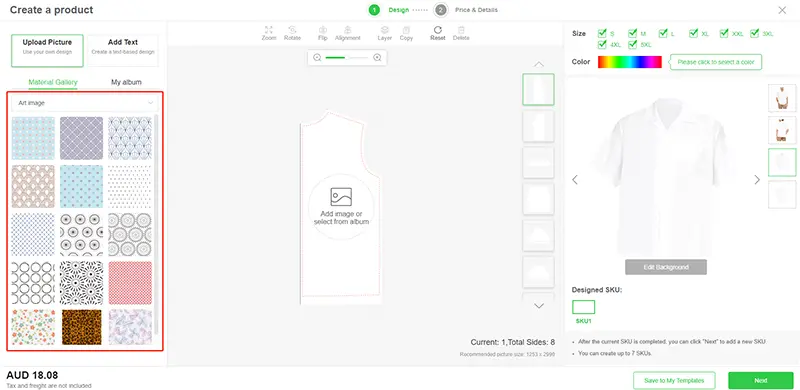
Task: Toggle the XXL size checkbox
Action: click(x=724, y=33)
